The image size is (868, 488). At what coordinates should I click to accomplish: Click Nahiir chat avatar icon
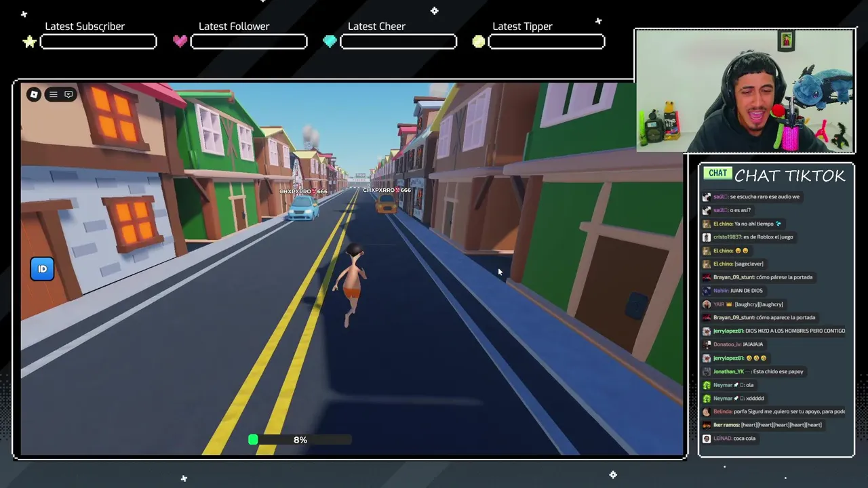tap(707, 291)
